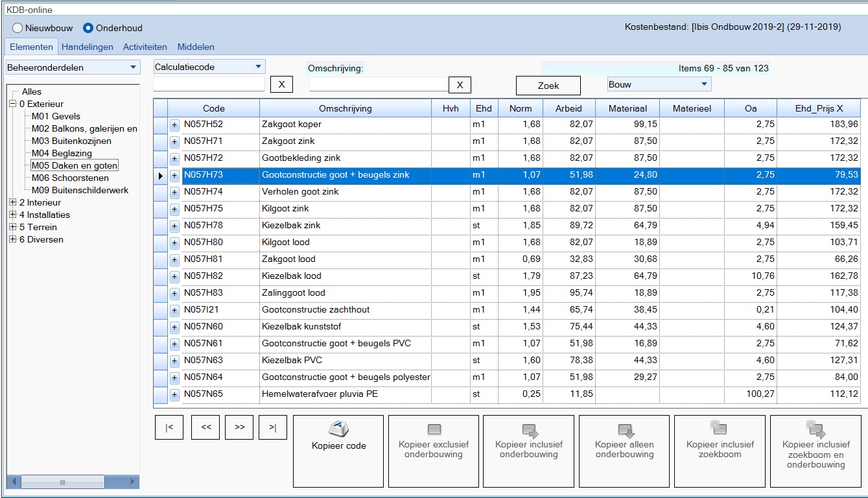Expand row N057H83 plus icon
The height and width of the screenshot is (498, 868).
click(x=174, y=293)
